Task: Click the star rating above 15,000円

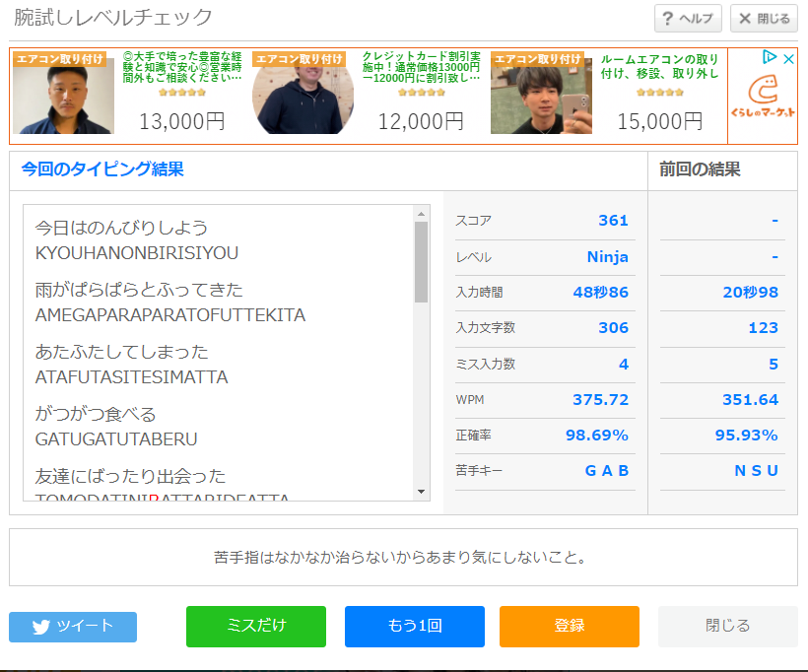Action: [660, 93]
